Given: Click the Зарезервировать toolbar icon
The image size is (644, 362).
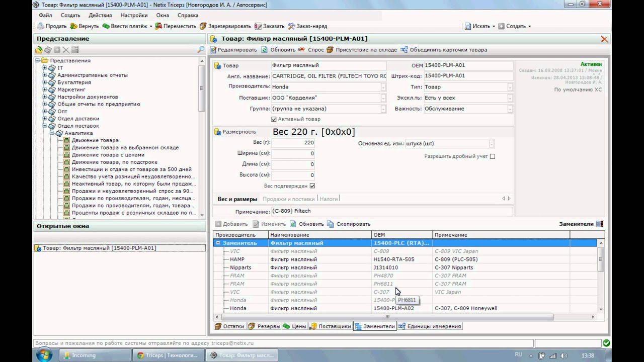Looking at the screenshot, I should (x=203, y=26).
